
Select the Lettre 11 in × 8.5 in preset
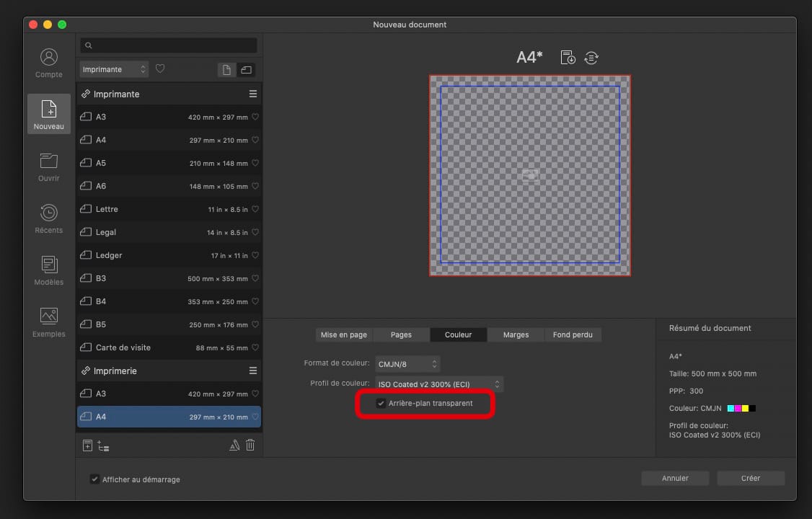169,209
